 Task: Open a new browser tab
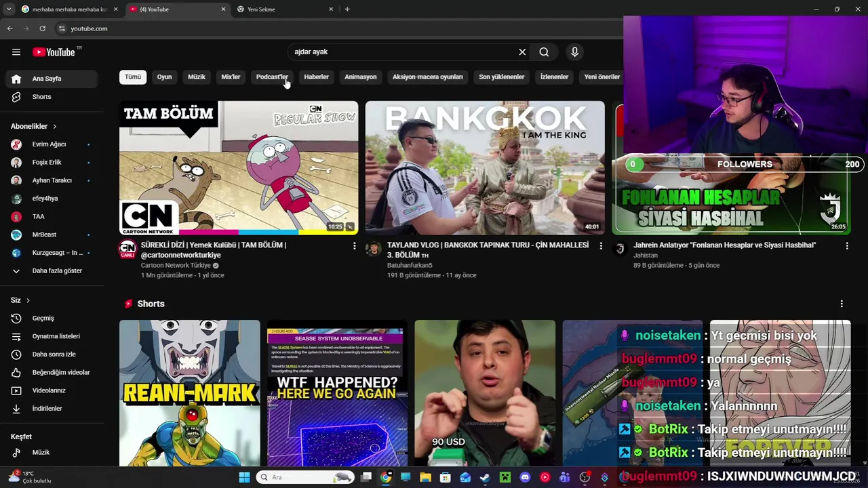[x=347, y=9]
